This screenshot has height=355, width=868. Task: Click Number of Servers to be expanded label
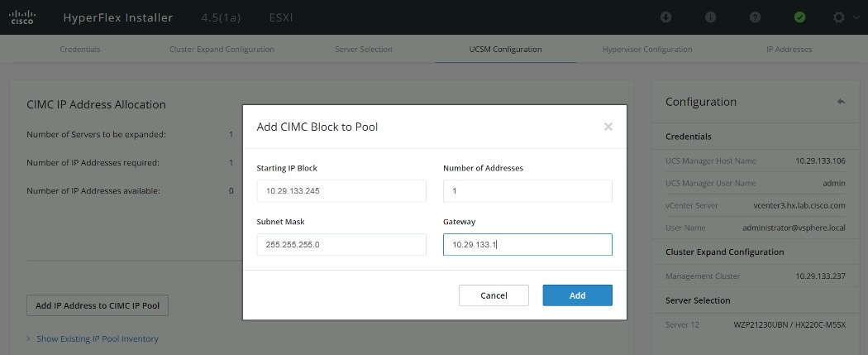97,134
